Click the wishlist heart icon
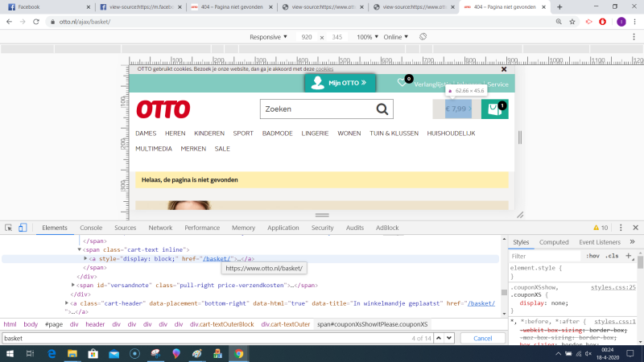The width and height of the screenshot is (644, 362). tap(402, 83)
